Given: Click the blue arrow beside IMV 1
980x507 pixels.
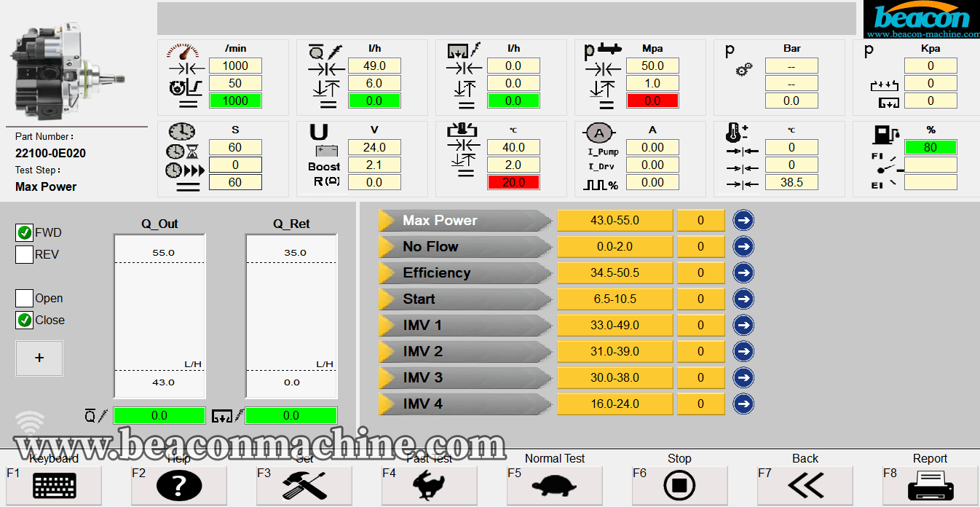Looking at the screenshot, I should click(743, 326).
